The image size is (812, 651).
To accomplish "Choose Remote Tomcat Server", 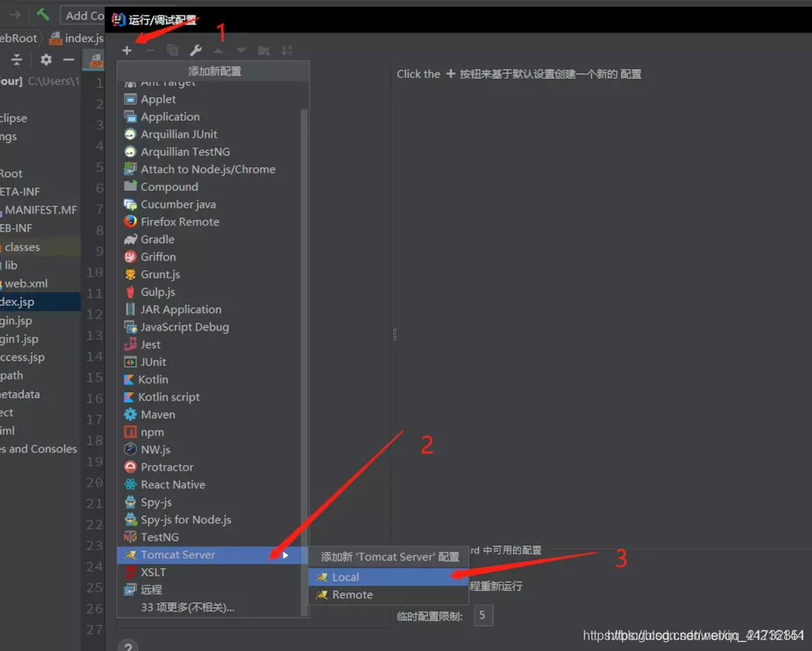I will pyautogui.click(x=388, y=595).
